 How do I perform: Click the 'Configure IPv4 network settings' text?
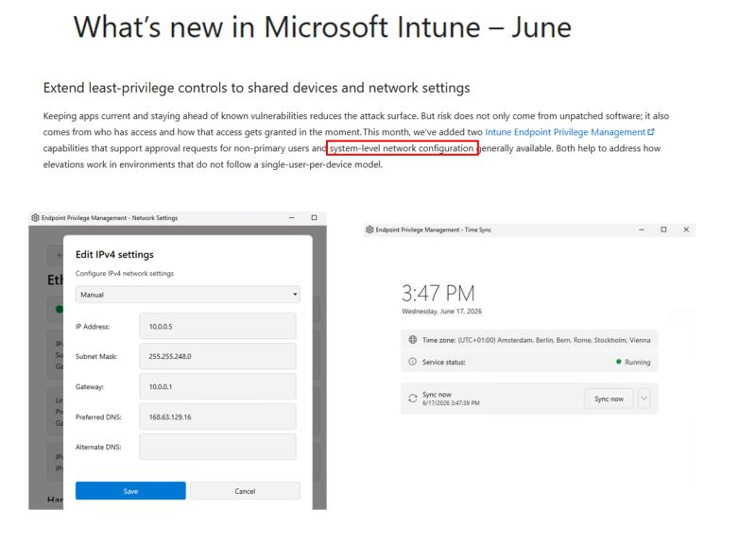click(x=125, y=273)
